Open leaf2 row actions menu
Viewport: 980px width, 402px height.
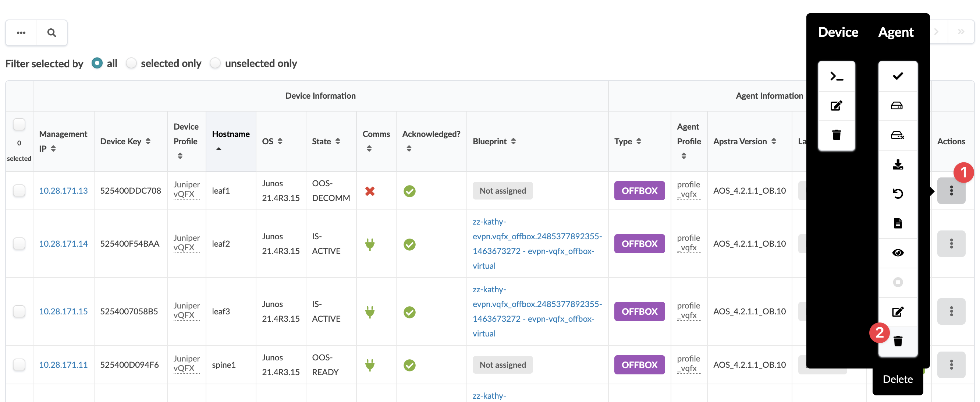[951, 244]
